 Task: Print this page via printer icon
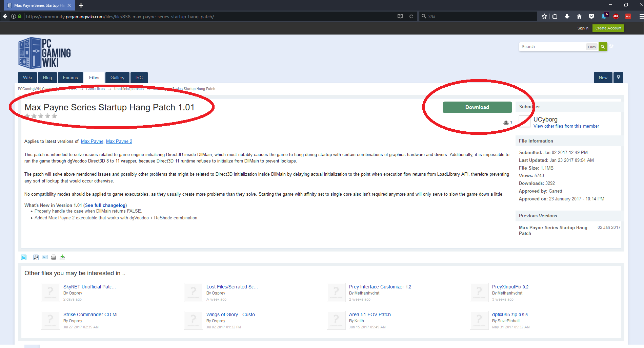coord(54,257)
